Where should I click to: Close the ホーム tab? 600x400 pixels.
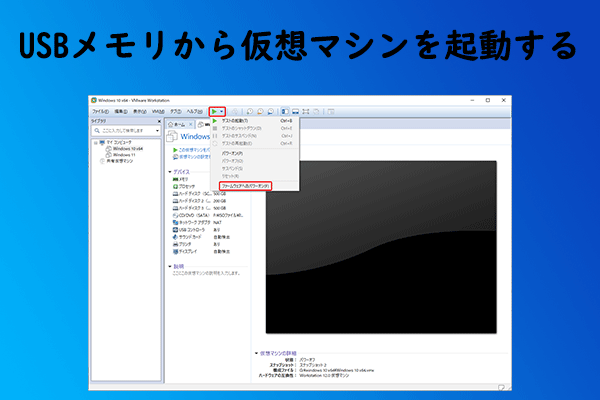pyautogui.click(x=191, y=125)
